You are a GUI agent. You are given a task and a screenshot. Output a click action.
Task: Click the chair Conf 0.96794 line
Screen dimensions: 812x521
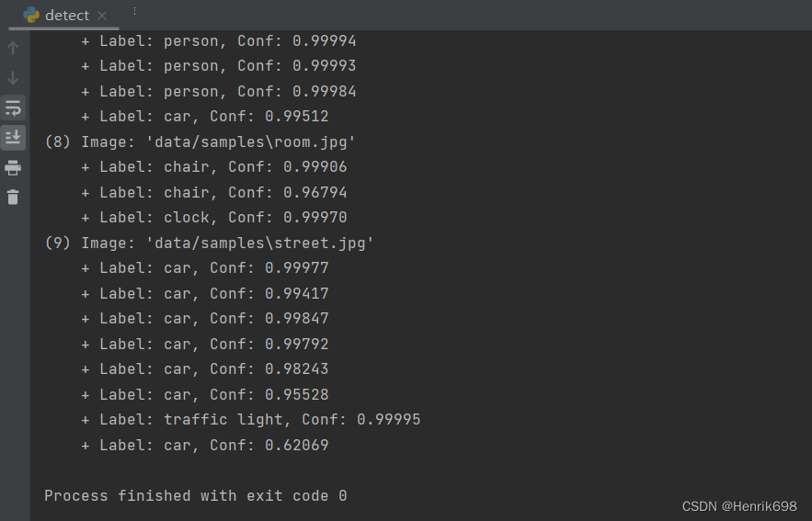[214, 192]
